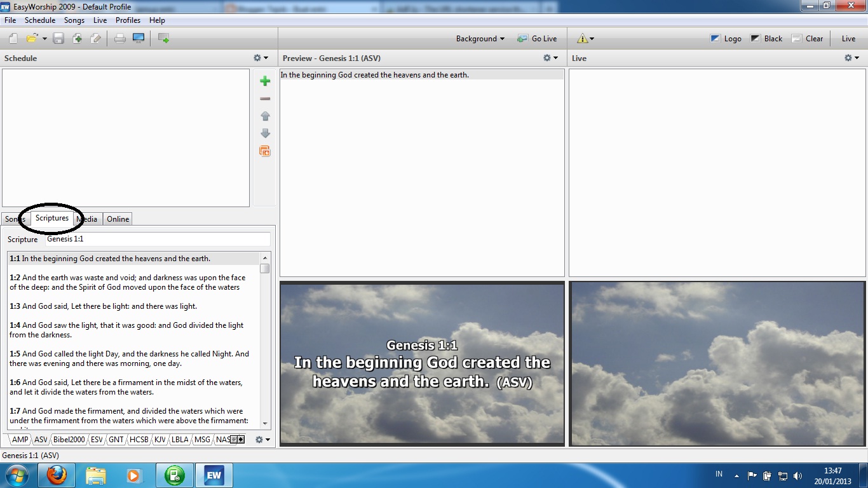868x488 pixels.
Task: Click the add-to-schedule green arrow toolbar icon
Action: pos(163,39)
